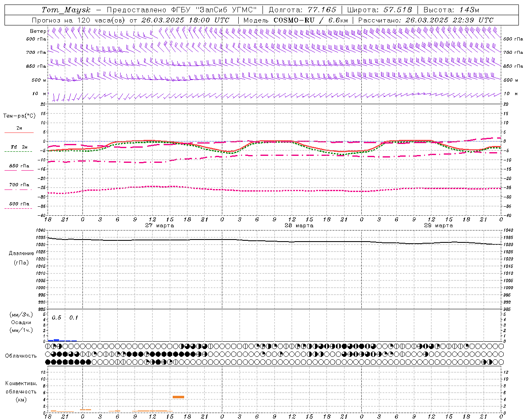Click the 500 м wind level label on left

tap(39, 80)
